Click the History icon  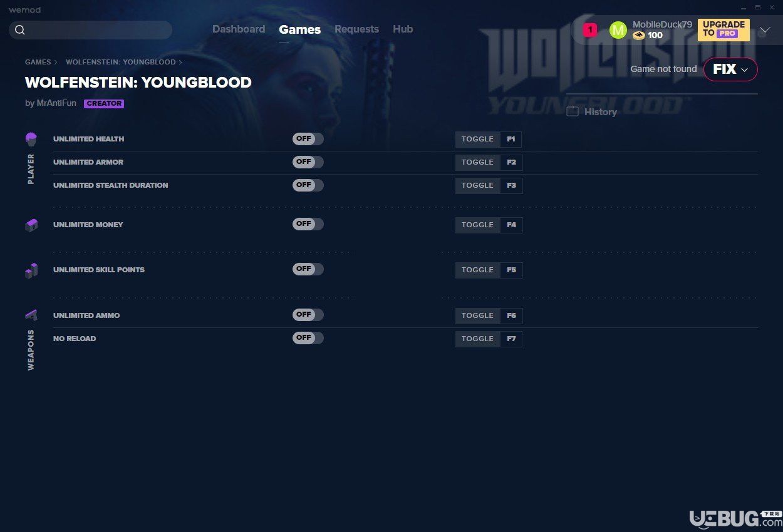(x=573, y=111)
